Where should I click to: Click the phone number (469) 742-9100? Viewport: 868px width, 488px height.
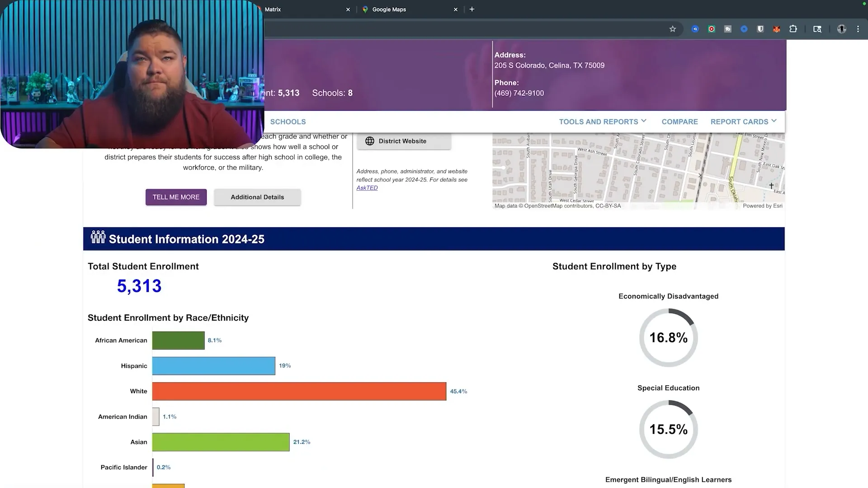point(519,94)
